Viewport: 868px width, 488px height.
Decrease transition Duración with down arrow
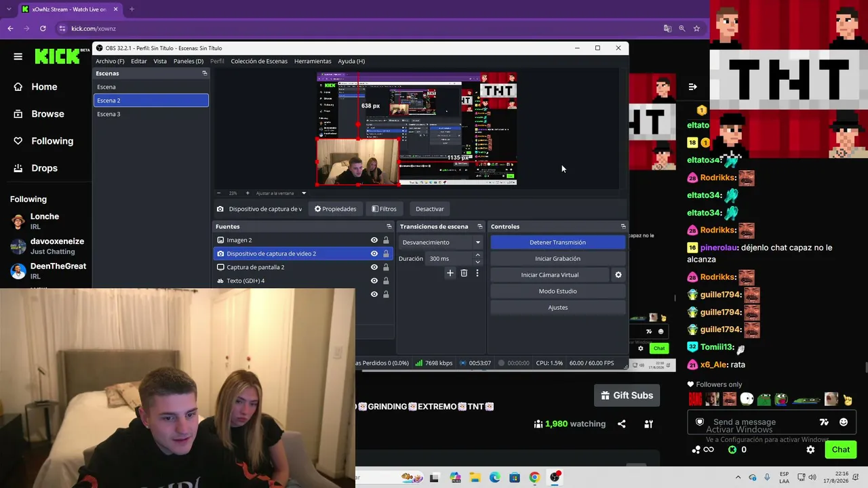[x=477, y=262]
